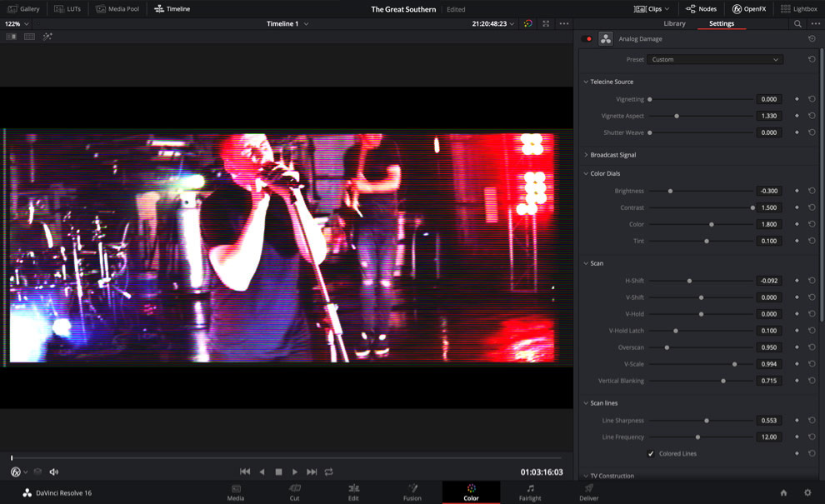
Task: Reset the Vignetting parameter
Action: click(811, 99)
